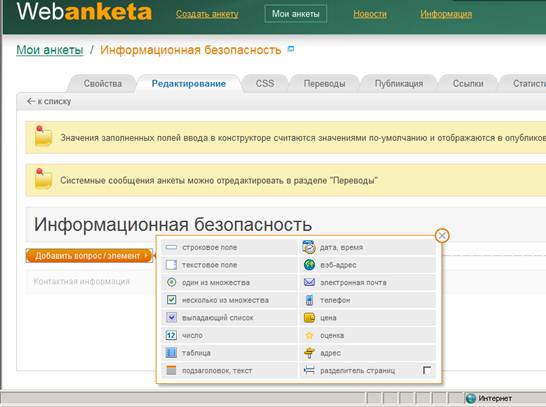This screenshot has height=407, width=546.
Task: Click the globe icon for web address
Action: [x=309, y=265]
